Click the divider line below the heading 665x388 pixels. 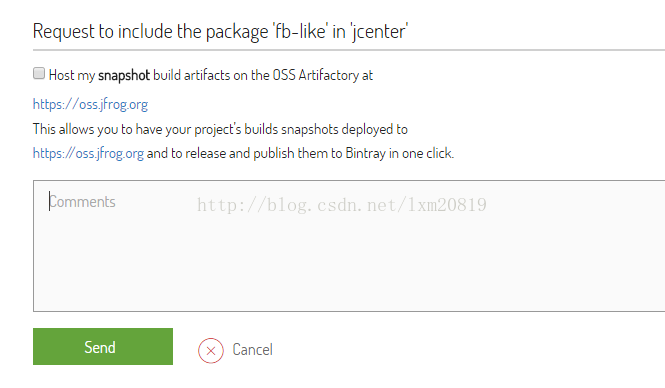pos(349,50)
